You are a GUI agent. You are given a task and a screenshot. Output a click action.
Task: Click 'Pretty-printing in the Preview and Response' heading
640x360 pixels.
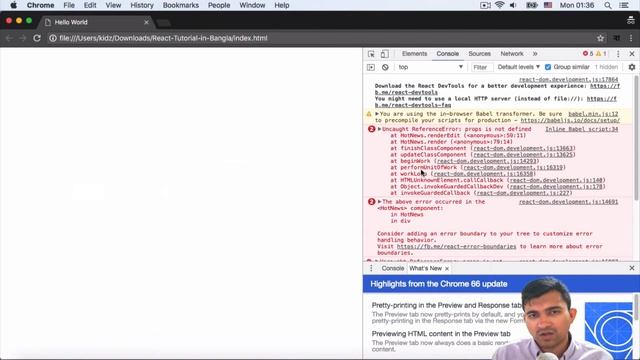click(447, 305)
